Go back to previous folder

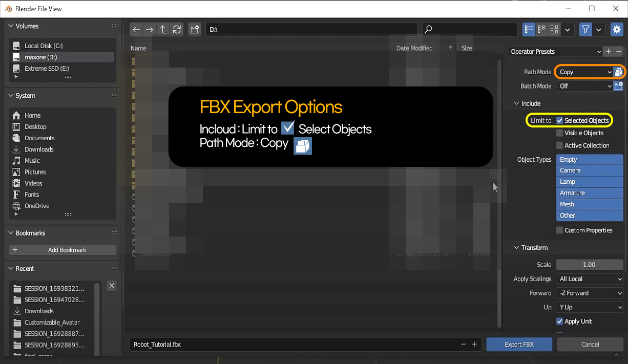coord(136,30)
